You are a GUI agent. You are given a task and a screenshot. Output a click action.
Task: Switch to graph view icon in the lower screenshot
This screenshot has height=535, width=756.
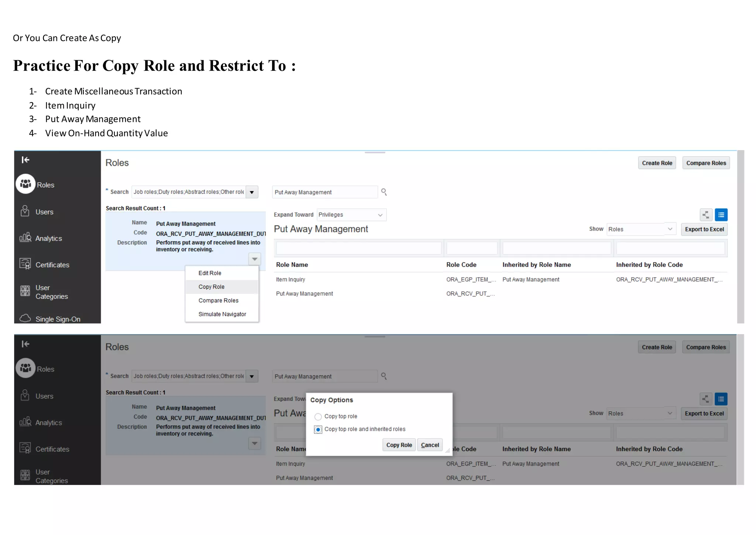[706, 399]
